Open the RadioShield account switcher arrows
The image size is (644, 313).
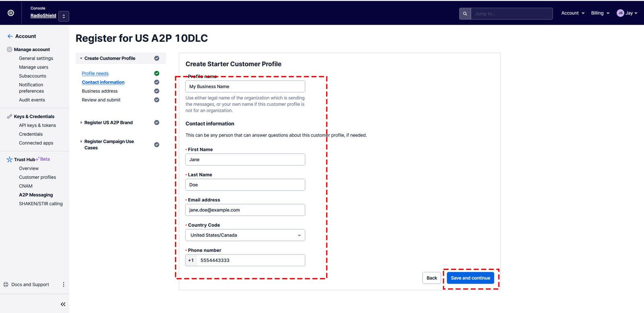pos(64,16)
